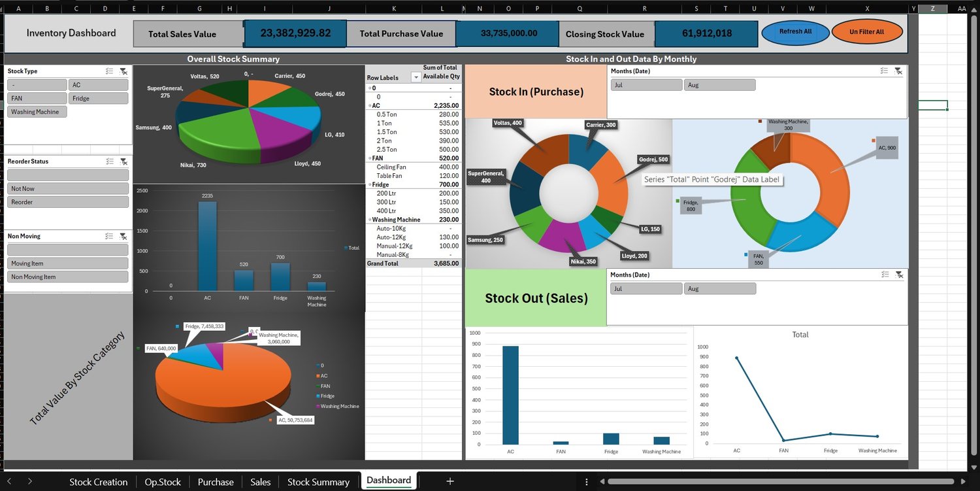Clear filter on Stock In Months slicer
Viewport: 980px width, 491px height.
(898, 71)
